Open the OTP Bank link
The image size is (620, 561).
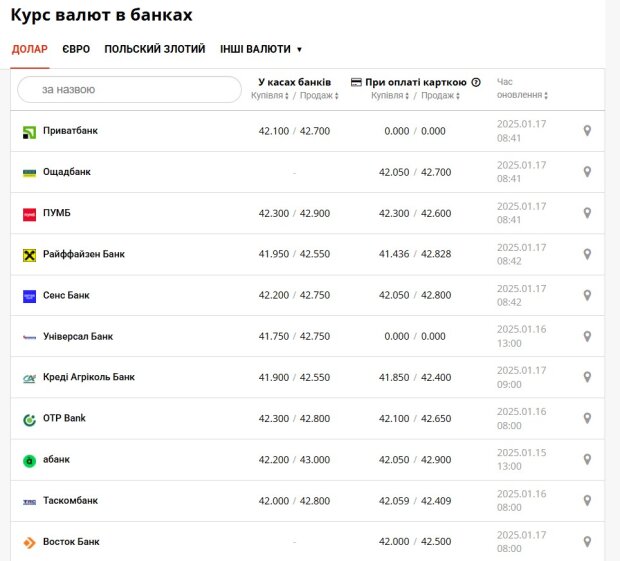click(x=64, y=418)
